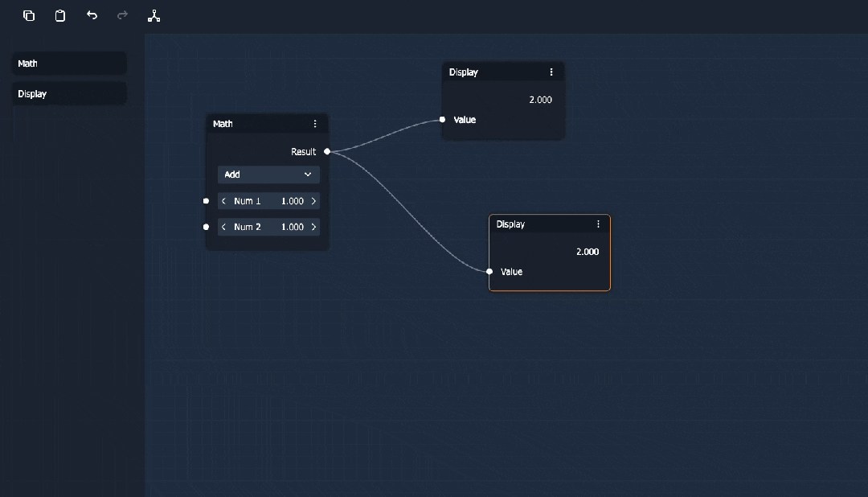Click the redo arrow icon

coord(122,15)
